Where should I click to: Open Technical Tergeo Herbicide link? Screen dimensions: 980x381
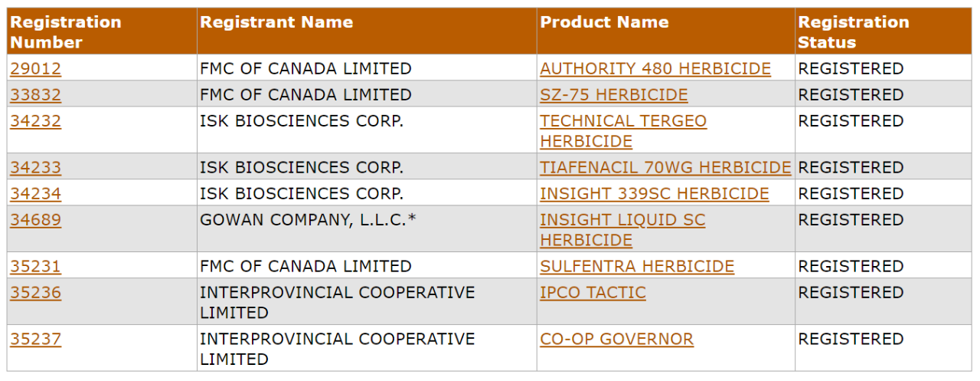point(623,131)
